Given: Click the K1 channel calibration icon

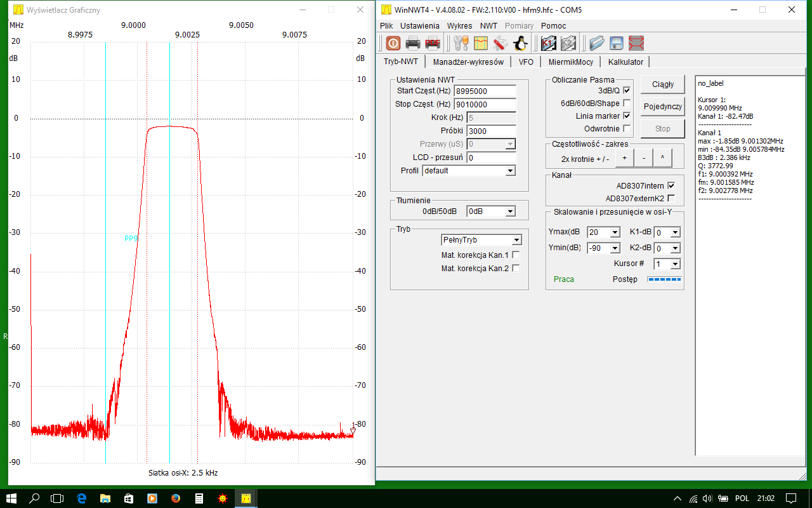Looking at the screenshot, I should [549, 43].
